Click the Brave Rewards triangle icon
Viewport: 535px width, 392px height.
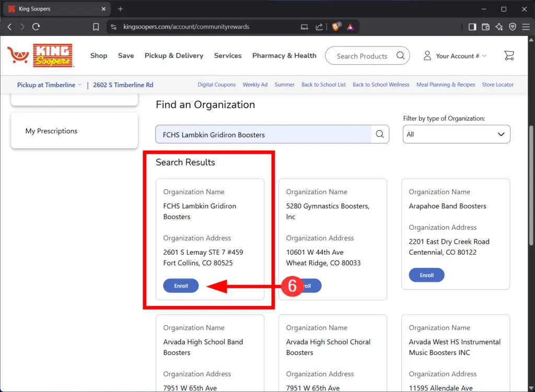tap(351, 27)
